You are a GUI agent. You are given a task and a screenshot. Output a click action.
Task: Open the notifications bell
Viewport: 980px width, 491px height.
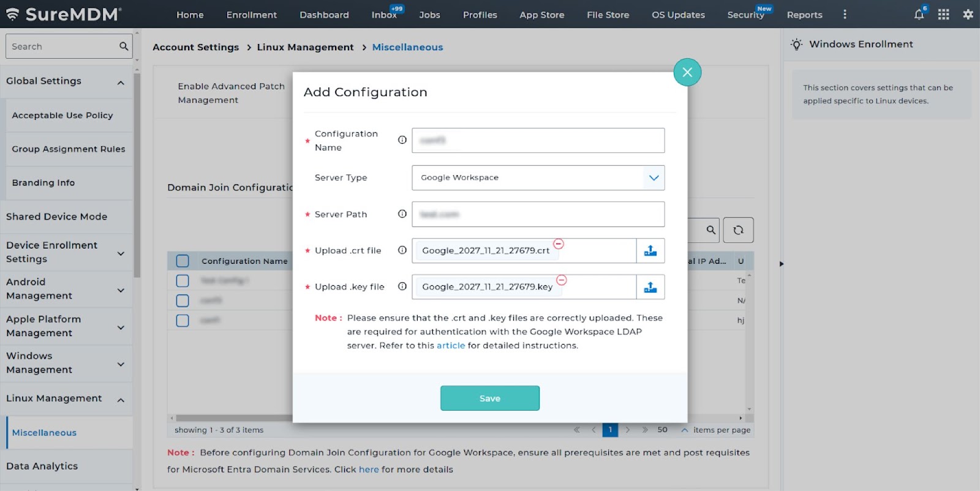pyautogui.click(x=919, y=15)
